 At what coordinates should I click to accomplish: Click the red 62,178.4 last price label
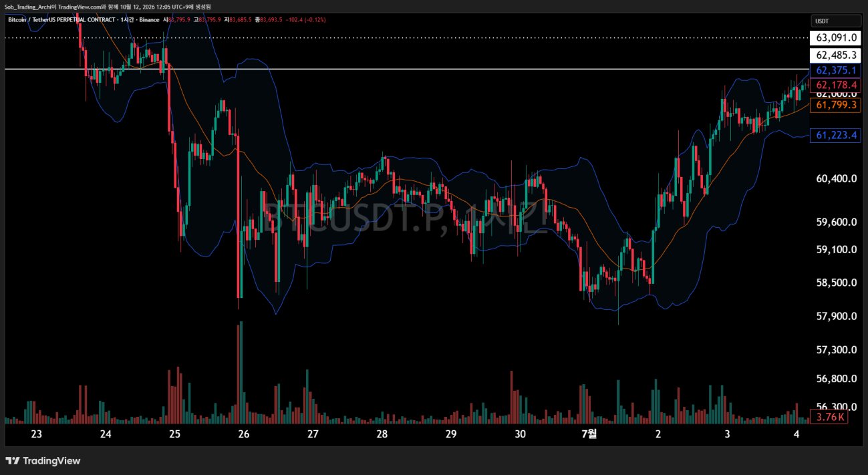(x=836, y=85)
